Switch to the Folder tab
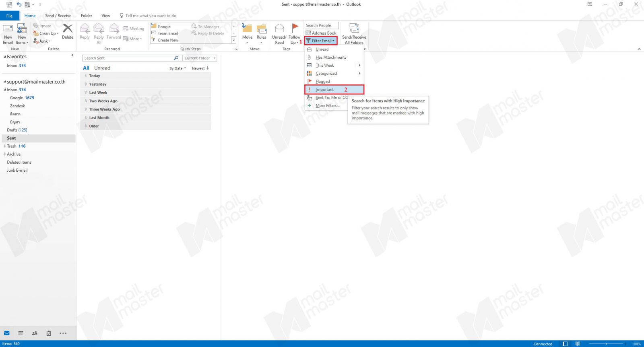Viewport: 644px width, 347px height. tap(86, 16)
